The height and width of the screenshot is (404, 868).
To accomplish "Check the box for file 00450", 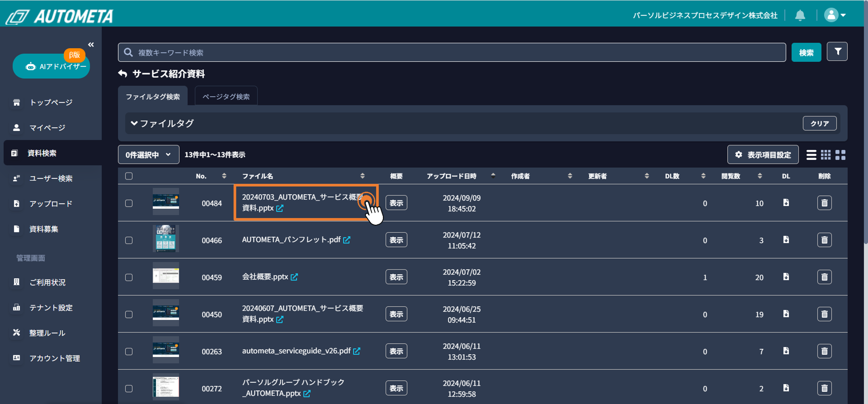I will click(x=129, y=314).
